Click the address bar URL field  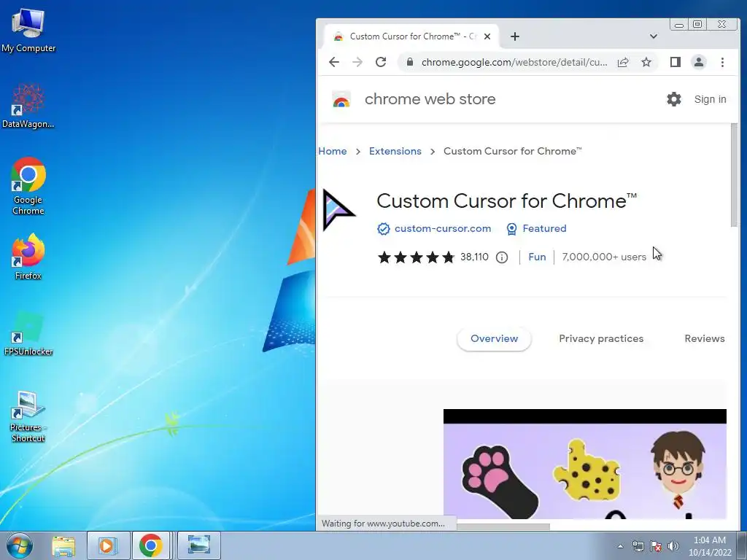514,62
